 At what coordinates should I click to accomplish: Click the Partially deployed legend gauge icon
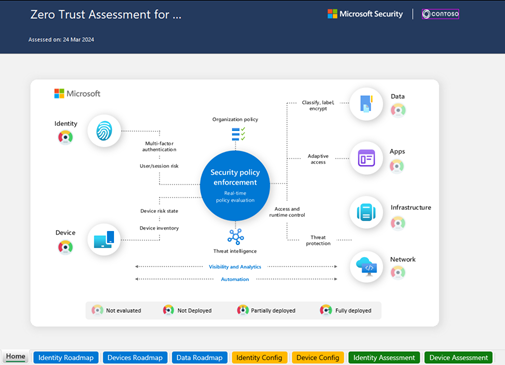243,310
